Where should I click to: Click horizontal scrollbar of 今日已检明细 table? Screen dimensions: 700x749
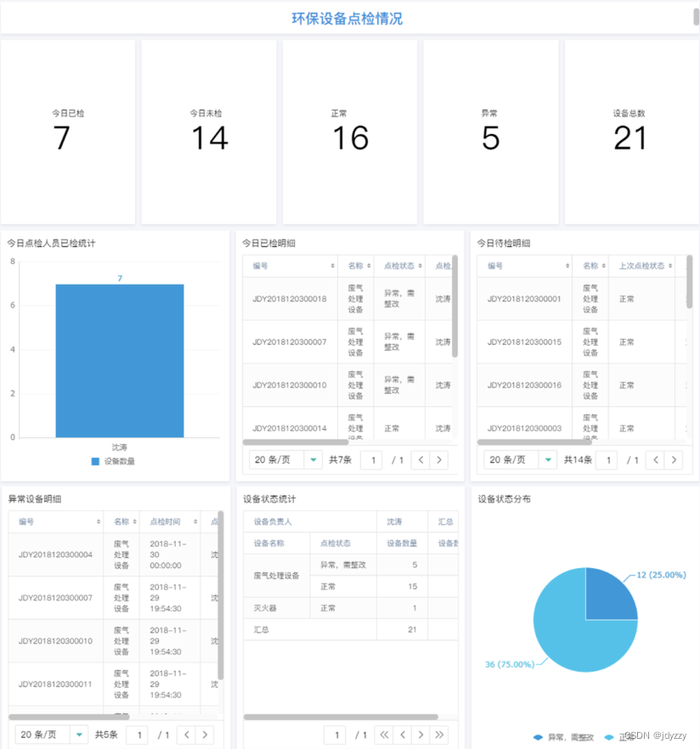click(296, 442)
